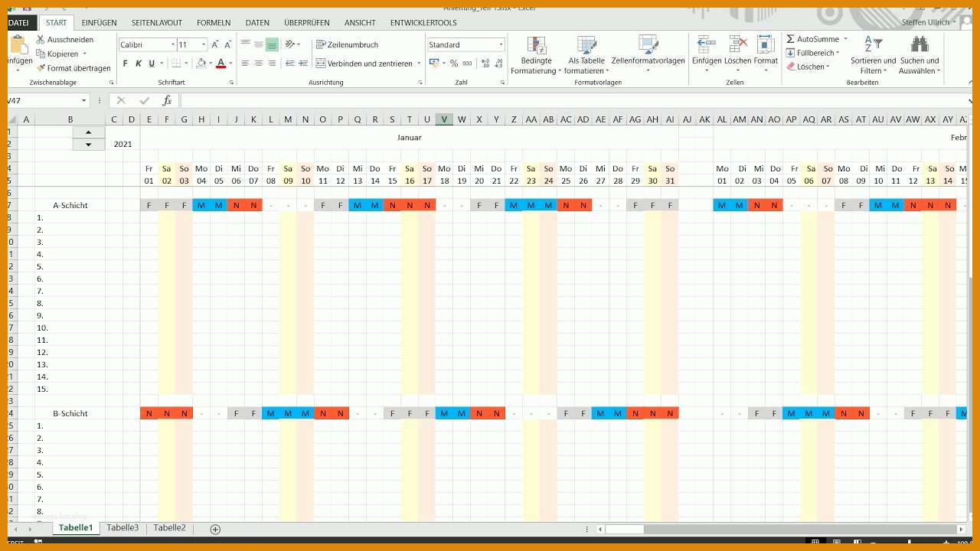Screen dimensions: 980x551
Task: Apply thousands separator 000 format
Action: point(466,64)
